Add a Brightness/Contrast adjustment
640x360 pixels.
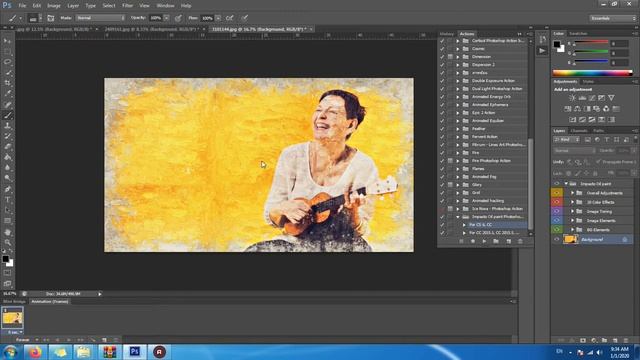[x=572, y=98]
